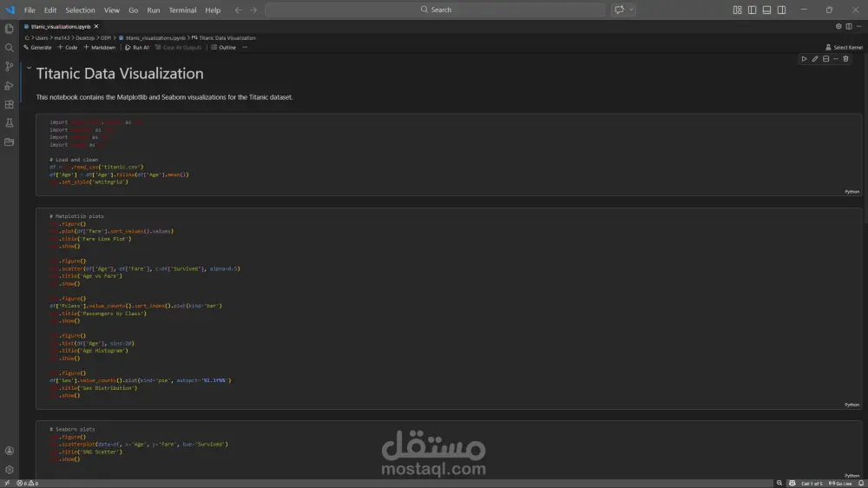Change language of the first code cell Python label
Viewport: 868px width, 488px height.
[852, 192]
